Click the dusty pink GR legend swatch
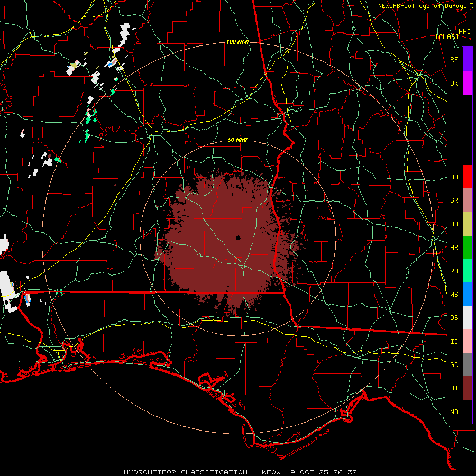This screenshot has width=476, height=476. click(467, 200)
